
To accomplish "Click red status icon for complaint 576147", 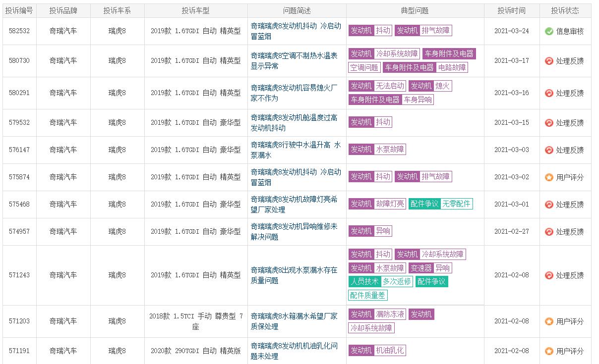I will pyautogui.click(x=549, y=150).
